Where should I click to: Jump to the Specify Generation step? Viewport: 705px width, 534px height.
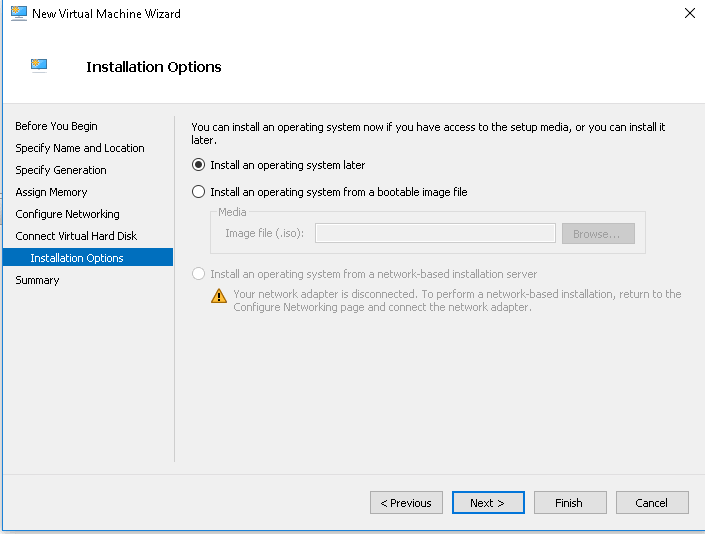[x=61, y=170]
